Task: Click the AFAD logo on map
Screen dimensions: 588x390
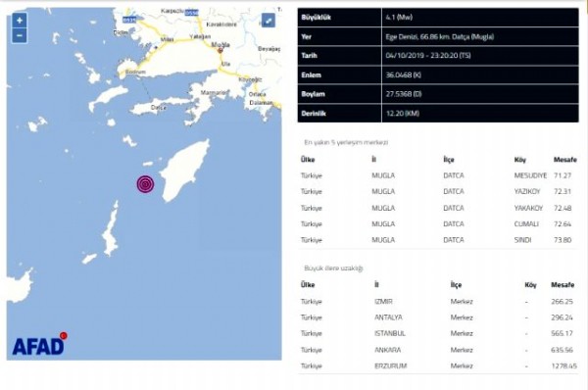Action: pos(39,344)
